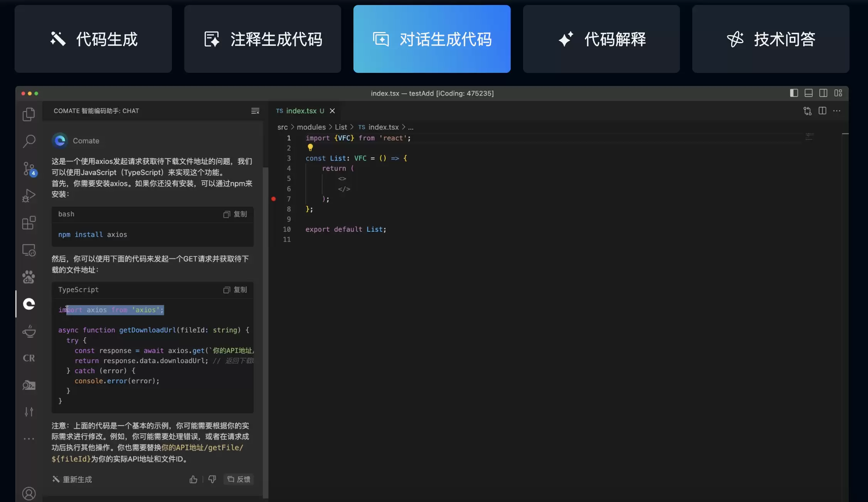The height and width of the screenshot is (502, 868).
Task: Select the index.tsx editor tab
Action: click(305, 111)
